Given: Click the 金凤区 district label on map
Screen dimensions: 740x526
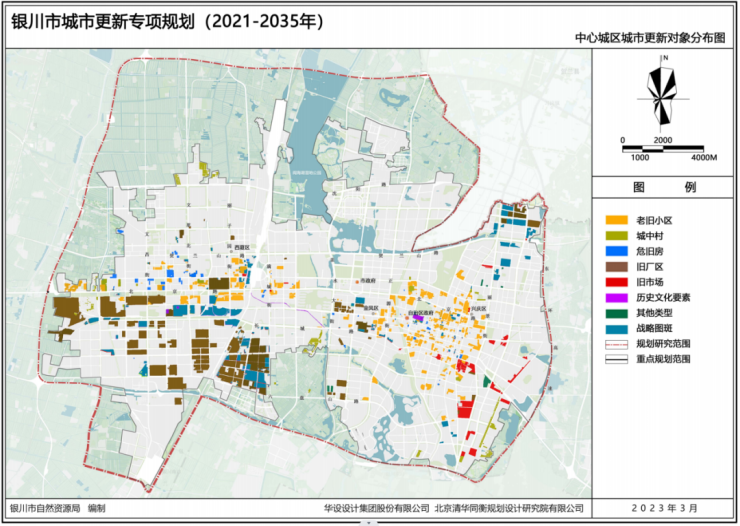Looking at the screenshot, I should click(372, 308).
